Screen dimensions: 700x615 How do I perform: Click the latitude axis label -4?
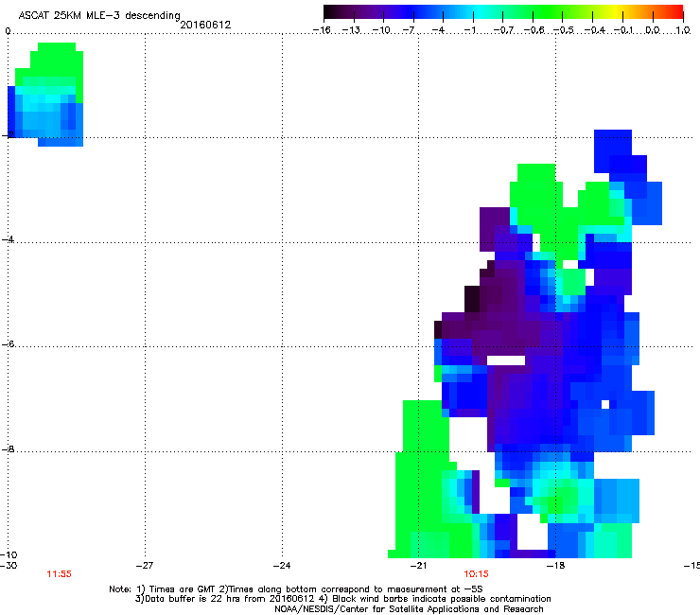pyautogui.click(x=8, y=239)
